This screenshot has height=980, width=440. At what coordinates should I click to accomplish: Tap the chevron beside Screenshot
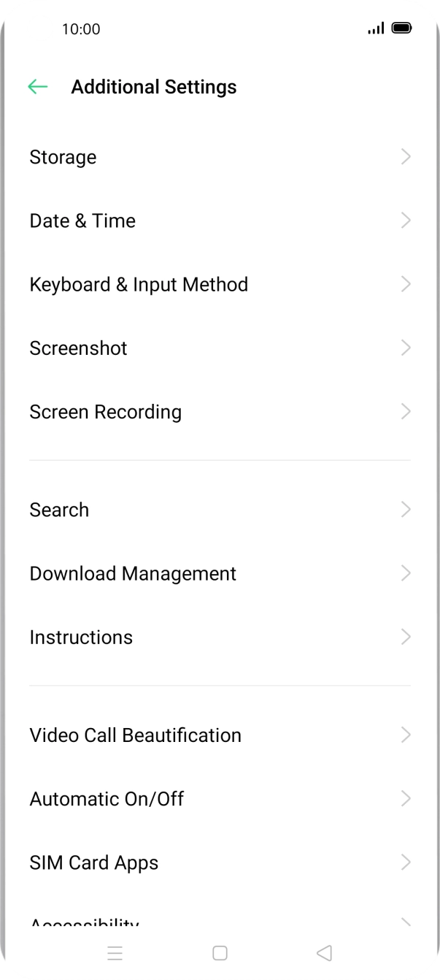pyautogui.click(x=406, y=348)
